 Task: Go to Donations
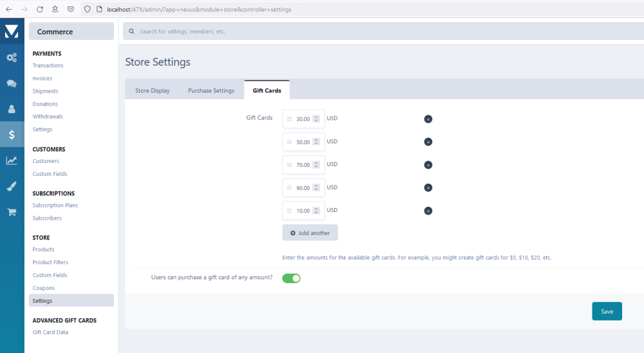point(45,104)
